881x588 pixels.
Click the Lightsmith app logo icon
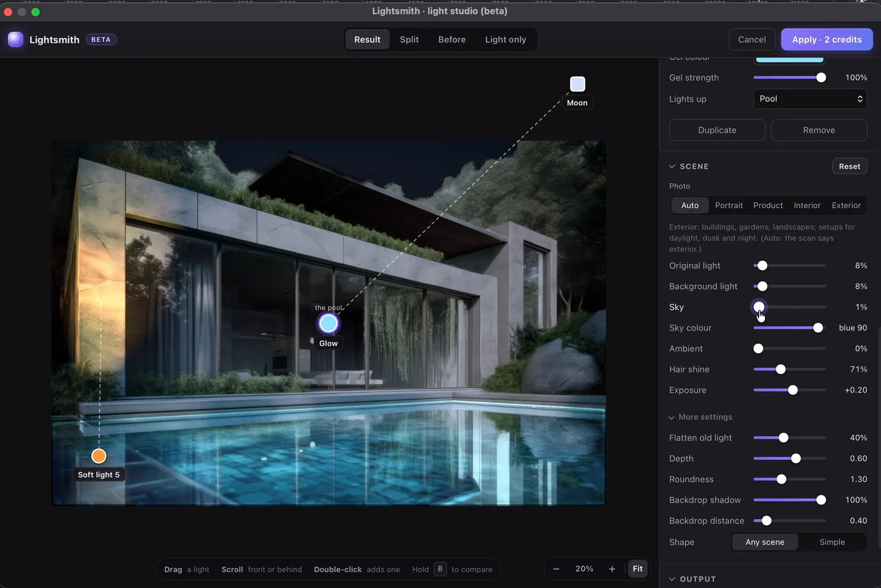pyautogui.click(x=15, y=39)
